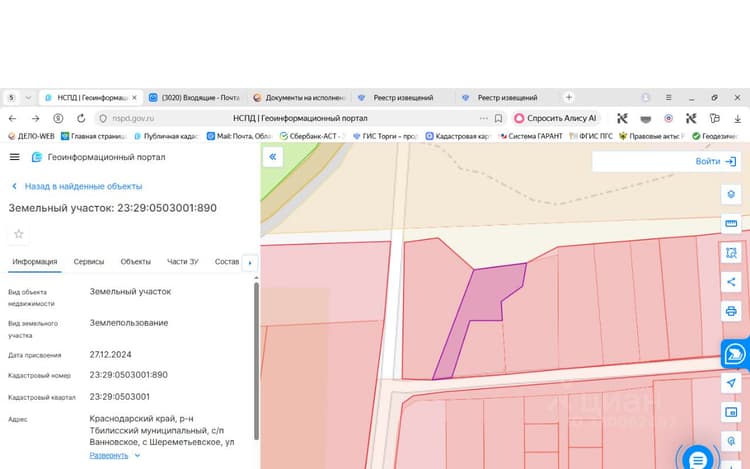
Task: Click Землепользование value text
Action: tap(129, 323)
